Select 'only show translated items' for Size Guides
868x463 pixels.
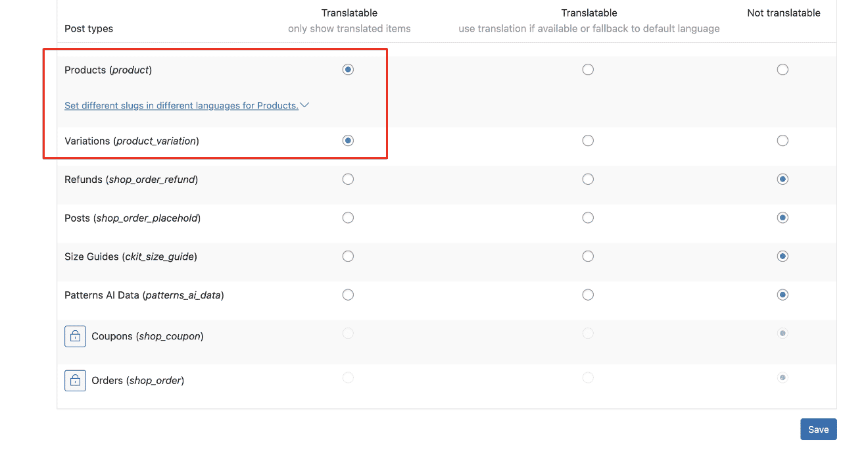click(x=348, y=256)
